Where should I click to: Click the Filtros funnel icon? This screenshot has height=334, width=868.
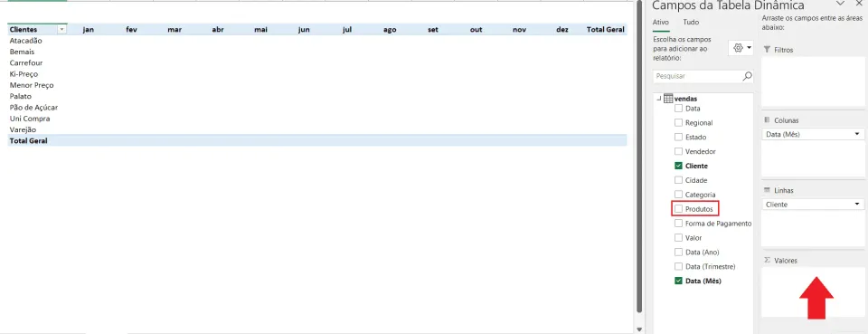767,50
